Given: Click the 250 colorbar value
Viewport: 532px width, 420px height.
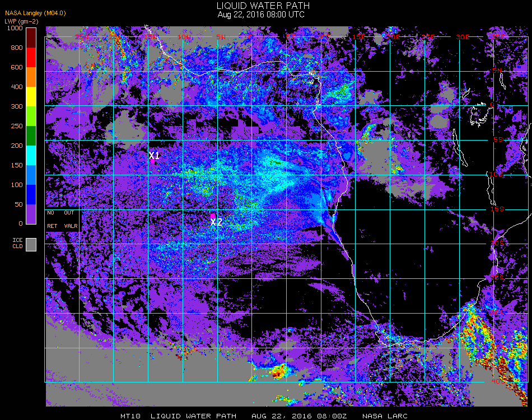Looking at the screenshot, I should click(17, 126).
